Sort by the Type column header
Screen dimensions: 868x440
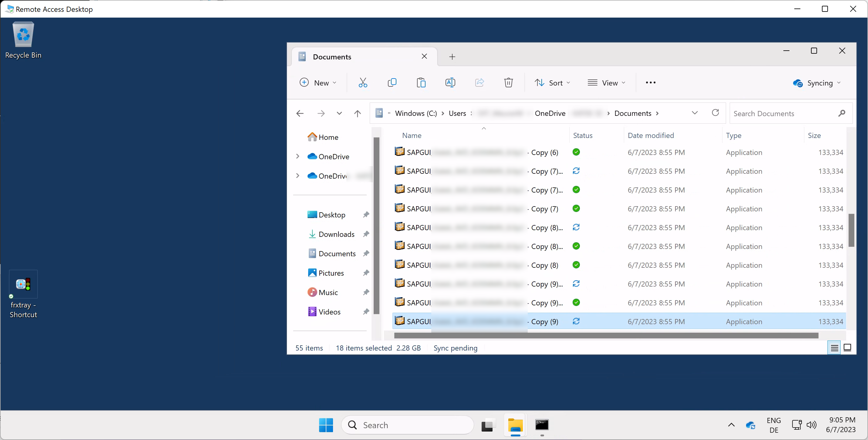point(734,135)
